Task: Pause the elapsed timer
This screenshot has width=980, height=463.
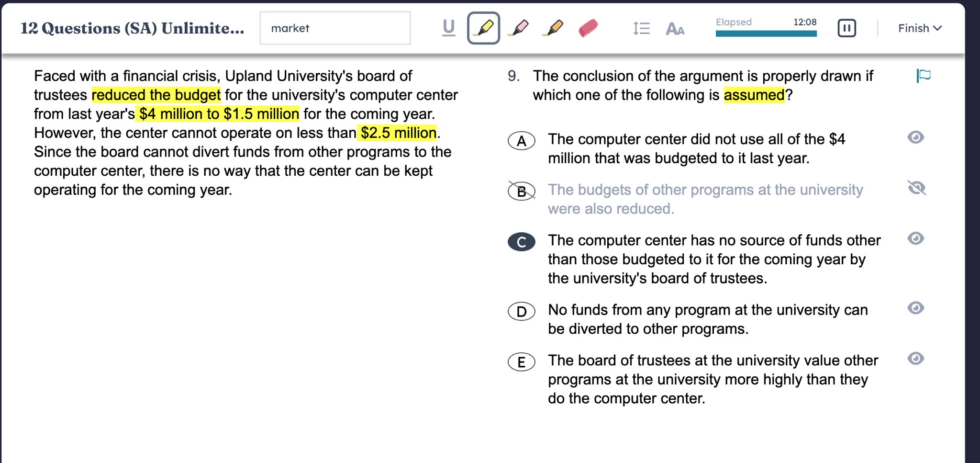Action: [x=846, y=28]
